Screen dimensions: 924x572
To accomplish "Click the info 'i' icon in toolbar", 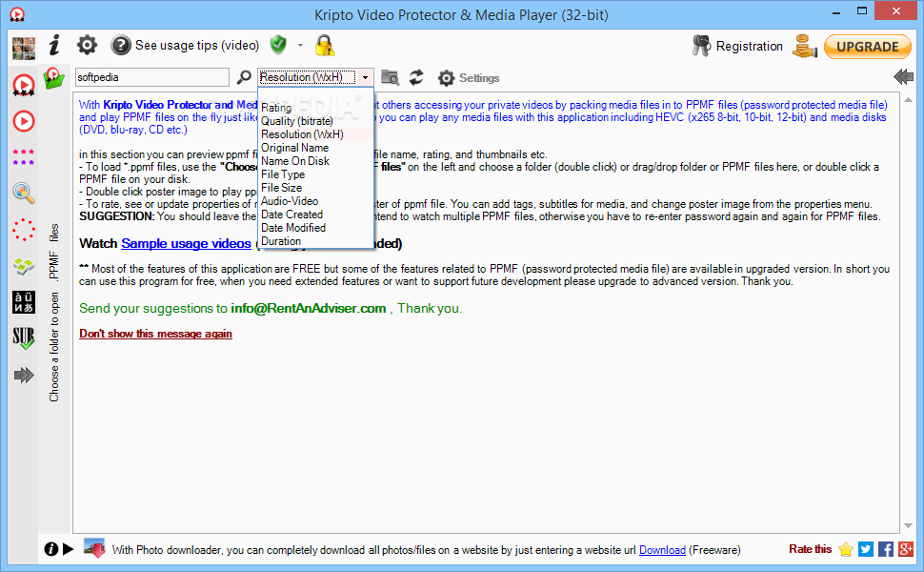I will click(x=55, y=45).
